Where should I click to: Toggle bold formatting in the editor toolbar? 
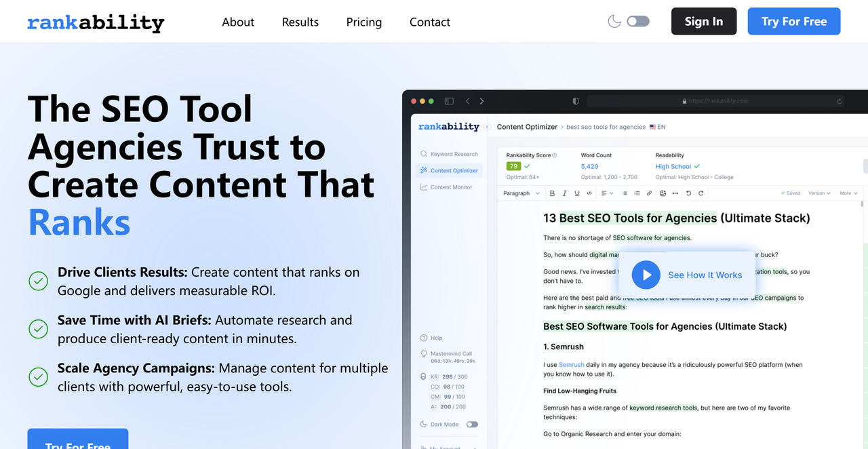pyautogui.click(x=552, y=193)
